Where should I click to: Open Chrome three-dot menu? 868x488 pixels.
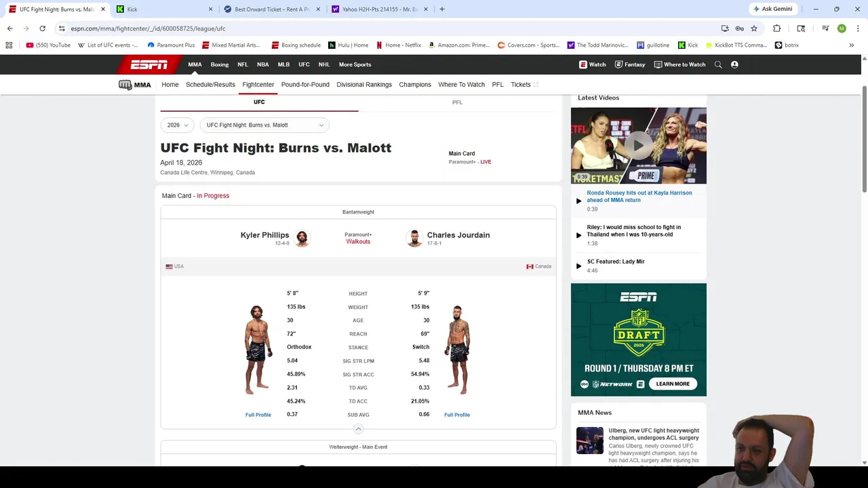click(x=857, y=28)
